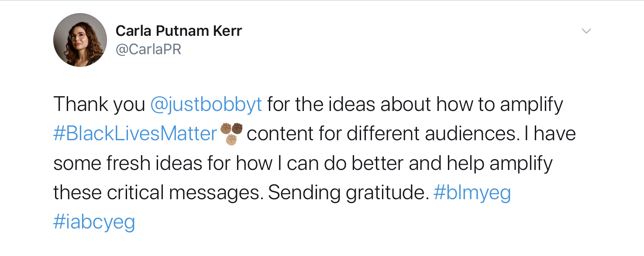Image resolution: width=644 pixels, height=256 pixels.
Task: Click the words "Thank you" in the tweet
Action: (x=99, y=105)
